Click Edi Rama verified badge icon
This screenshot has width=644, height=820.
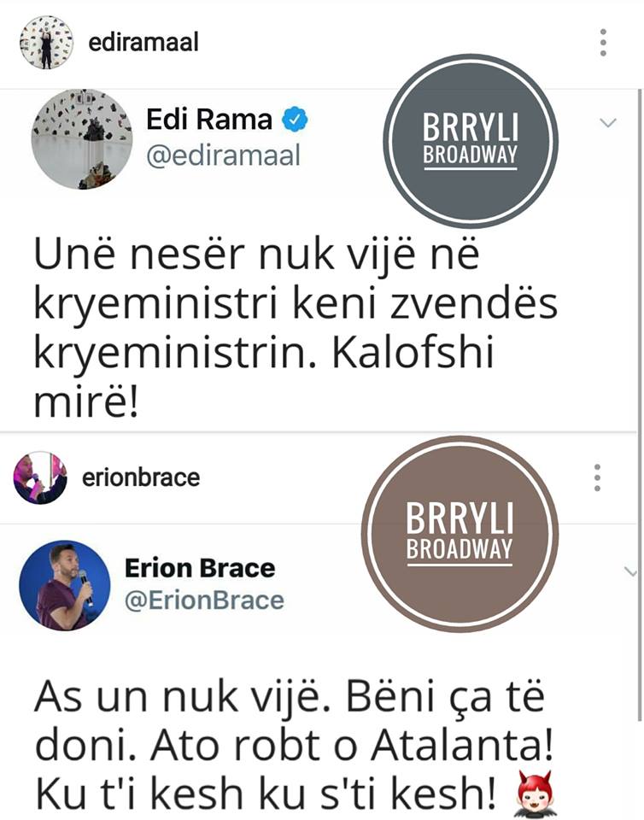click(295, 120)
